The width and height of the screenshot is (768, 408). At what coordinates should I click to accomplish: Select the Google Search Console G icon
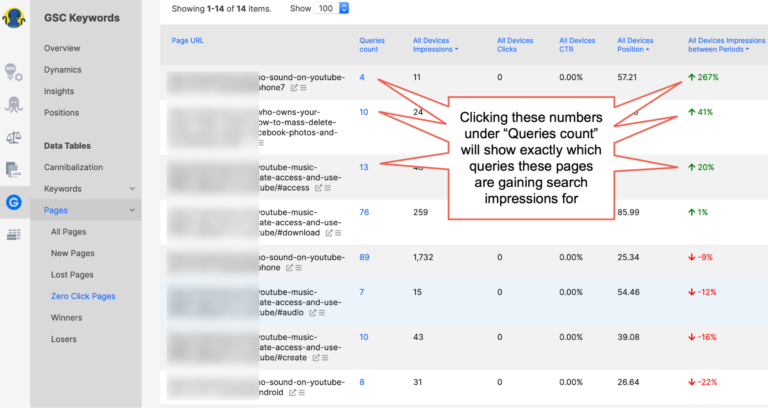pyautogui.click(x=14, y=202)
